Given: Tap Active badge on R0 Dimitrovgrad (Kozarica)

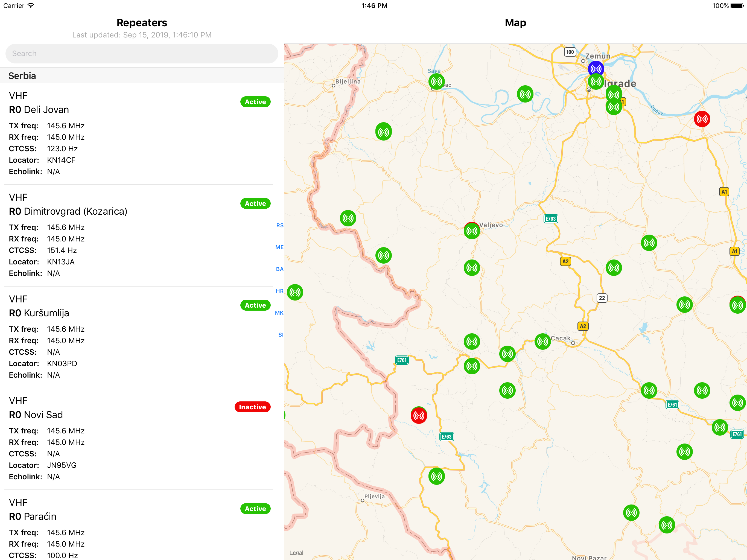Looking at the screenshot, I should coord(255,204).
